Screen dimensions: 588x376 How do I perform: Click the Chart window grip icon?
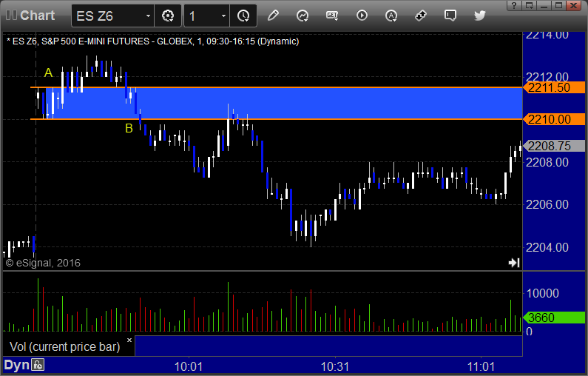coord(11,16)
